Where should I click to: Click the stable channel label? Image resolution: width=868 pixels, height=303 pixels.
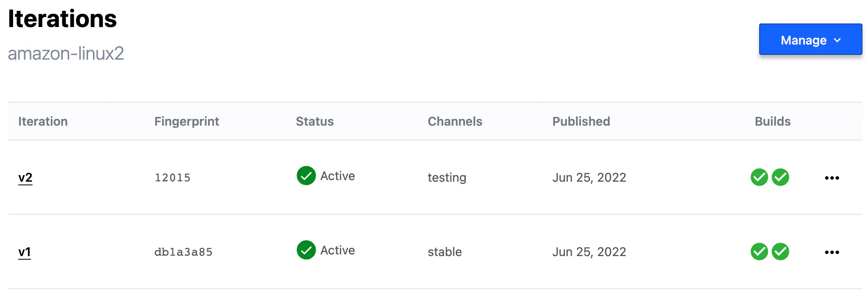point(444,252)
